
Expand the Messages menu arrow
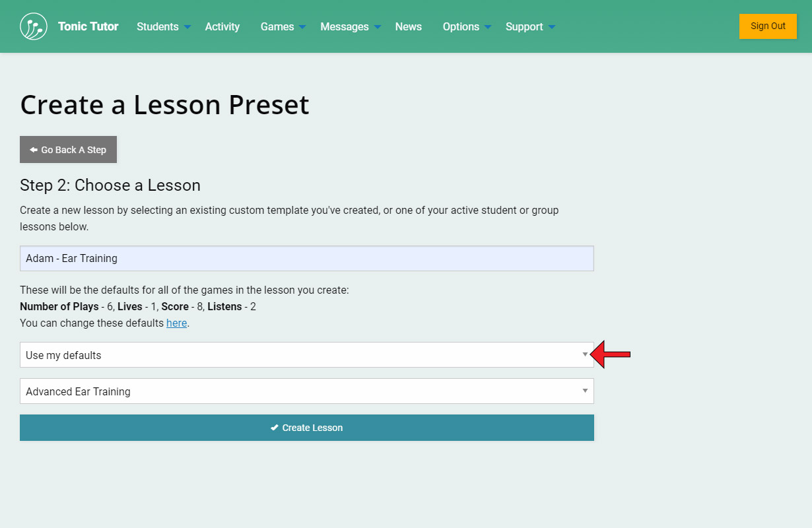coord(378,27)
